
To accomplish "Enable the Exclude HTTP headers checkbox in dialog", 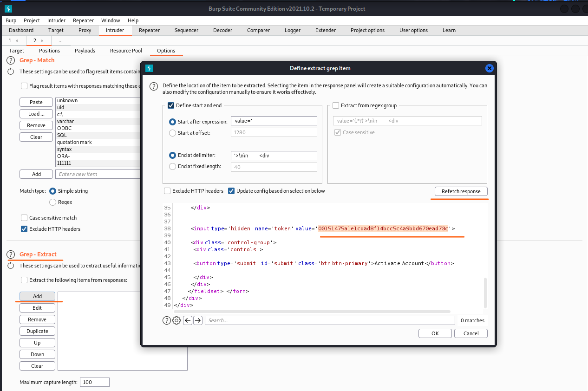I will point(167,191).
